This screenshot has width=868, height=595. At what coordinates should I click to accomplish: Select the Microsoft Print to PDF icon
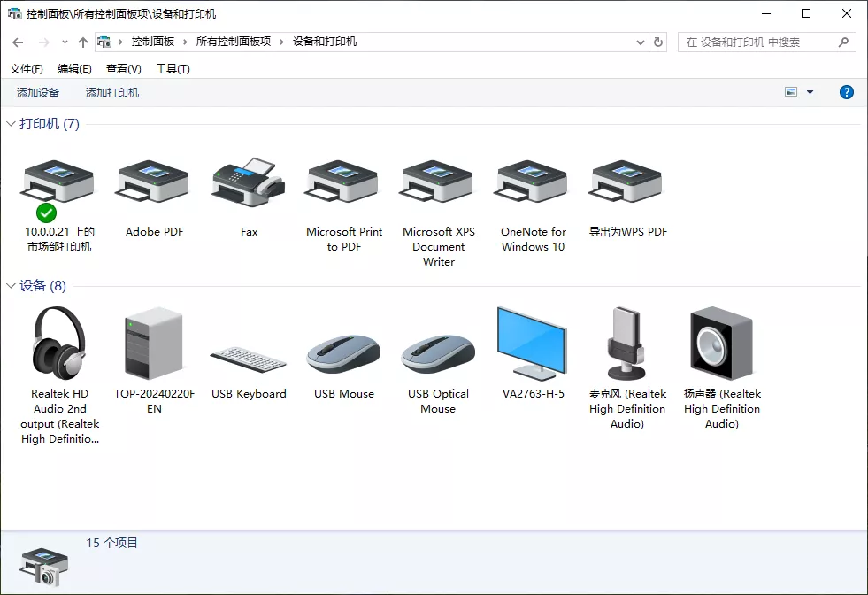(x=342, y=182)
